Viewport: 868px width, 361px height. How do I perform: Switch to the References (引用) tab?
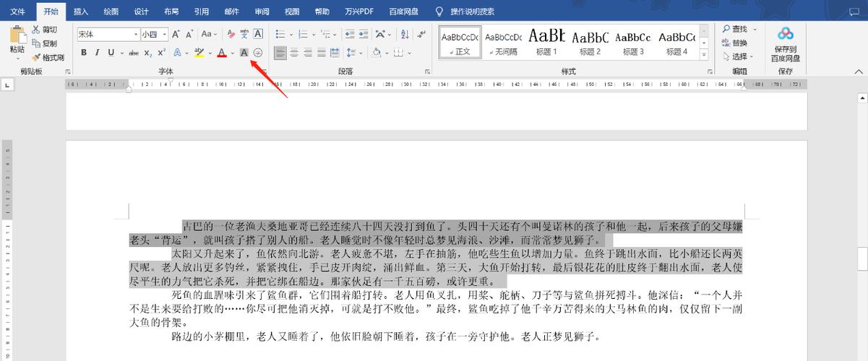point(202,12)
